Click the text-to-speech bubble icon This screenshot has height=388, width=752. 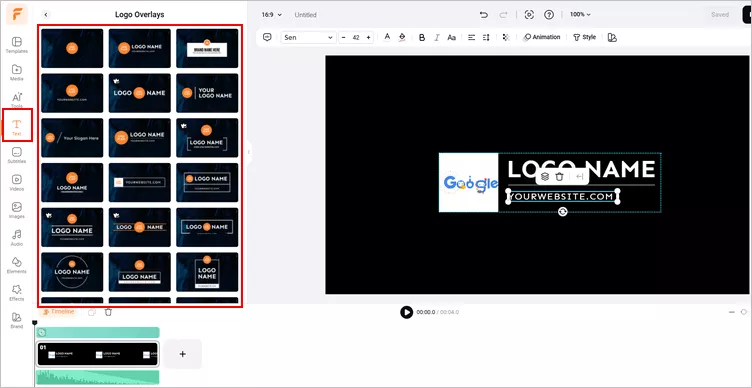tap(268, 37)
